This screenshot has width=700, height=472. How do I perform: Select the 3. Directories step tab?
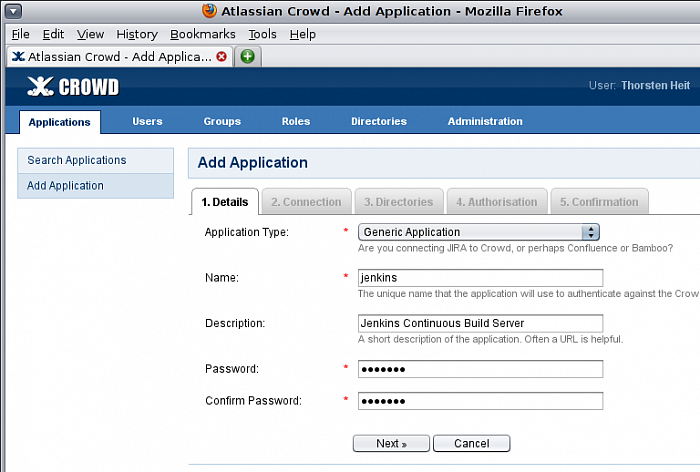[x=399, y=202]
